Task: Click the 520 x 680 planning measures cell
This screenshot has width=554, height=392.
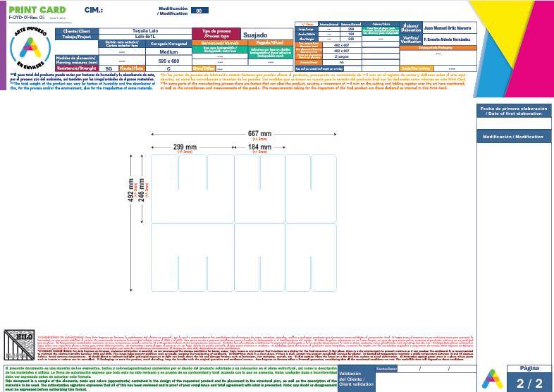Action: pyautogui.click(x=168, y=61)
